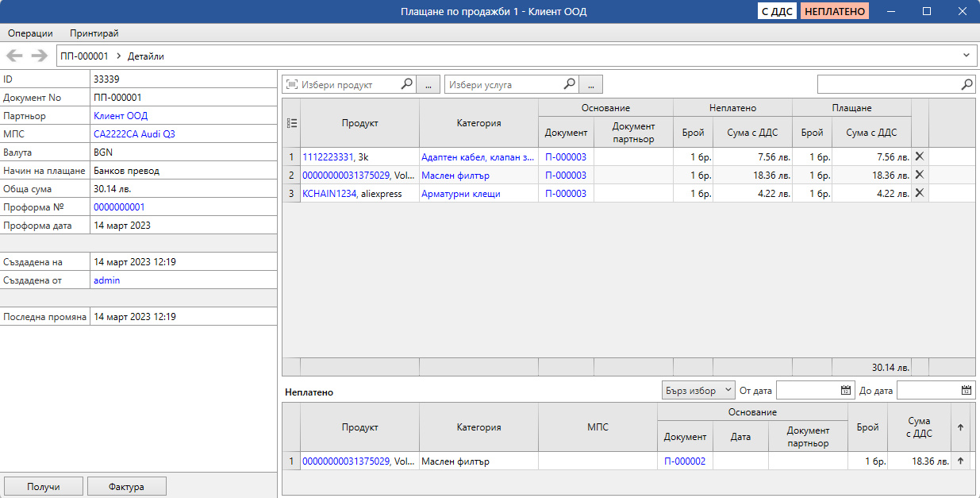Select row number 2 in payment table
Image resolution: width=980 pixels, height=498 pixels.
(291, 176)
